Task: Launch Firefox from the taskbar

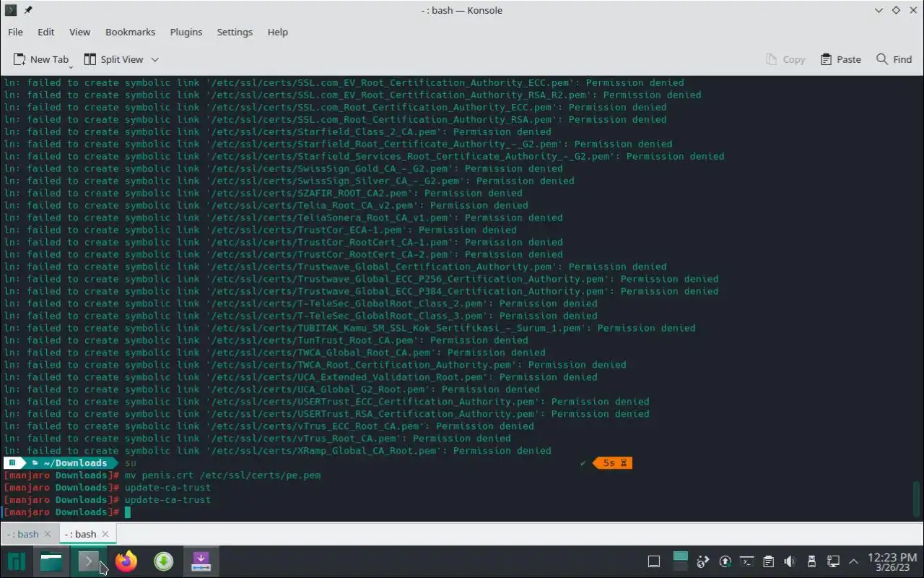Action: point(126,561)
